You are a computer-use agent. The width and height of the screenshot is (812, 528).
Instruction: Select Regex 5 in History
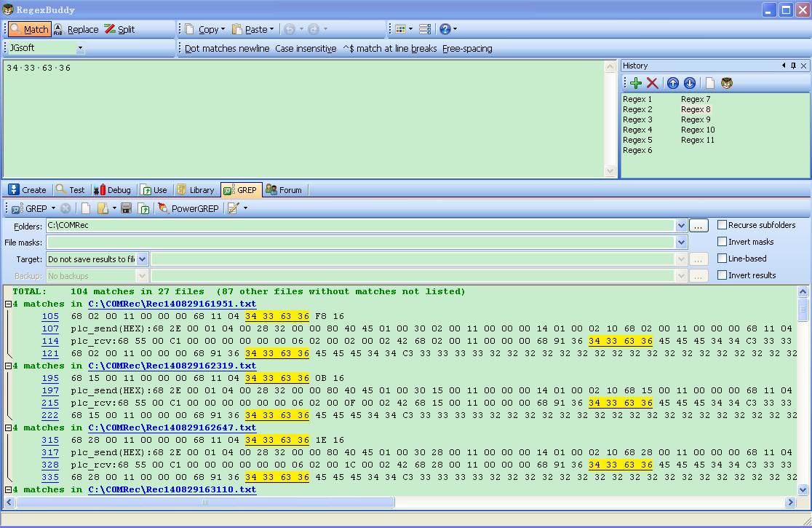click(x=637, y=140)
